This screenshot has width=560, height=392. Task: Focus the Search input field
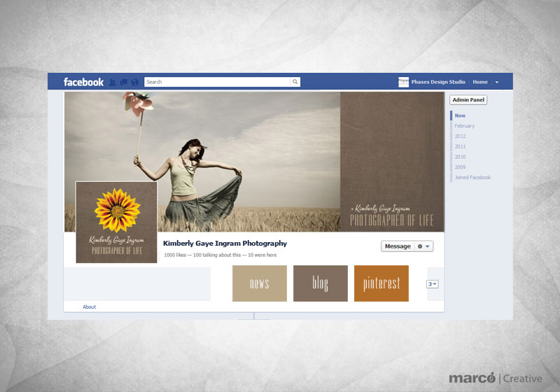pos(217,82)
